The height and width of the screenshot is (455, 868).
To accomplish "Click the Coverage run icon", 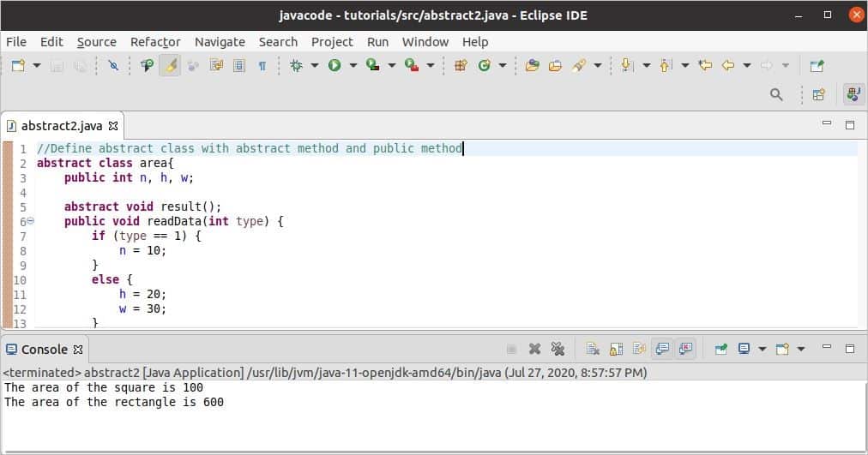I will pyautogui.click(x=373, y=66).
